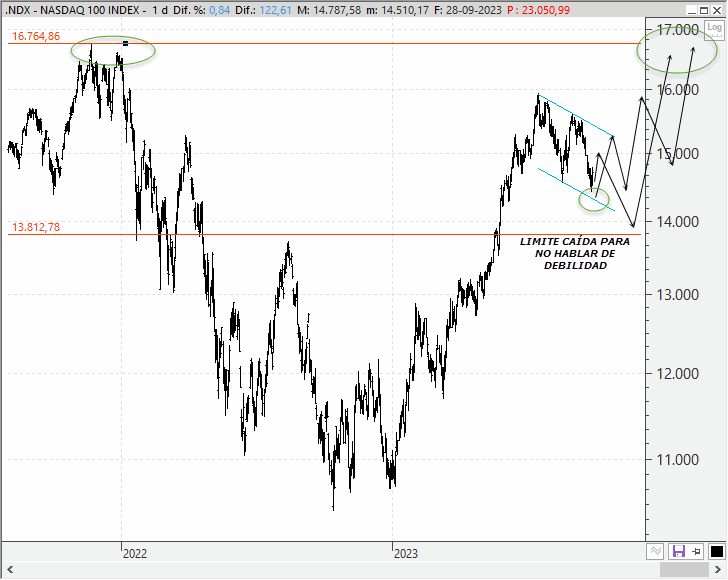This screenshot has width=728, height=580.
Task: Maximize the NDX chart window
Action: point(704,10)
